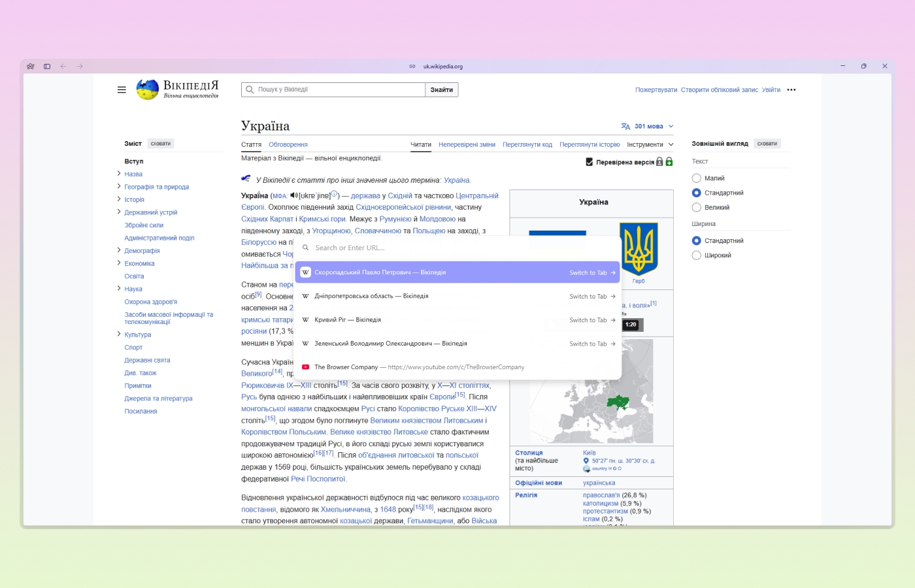This screenshot has height=588, width=915.
Task: Click the green padlock protection icon
Action: [669, 161]
